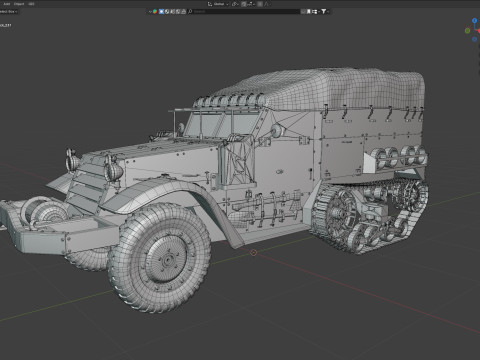Click the blue Z axis on the navigation gizmo
Image resolution: width=480 pixels, height=360 pixels.
click(x=474, y=21)
